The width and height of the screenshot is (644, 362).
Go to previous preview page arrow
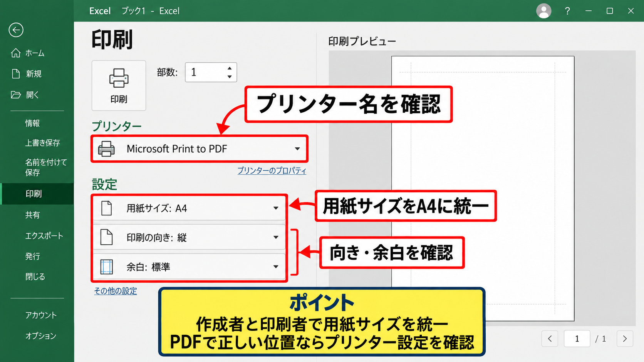pyautogui.click(x=550, y=339)
